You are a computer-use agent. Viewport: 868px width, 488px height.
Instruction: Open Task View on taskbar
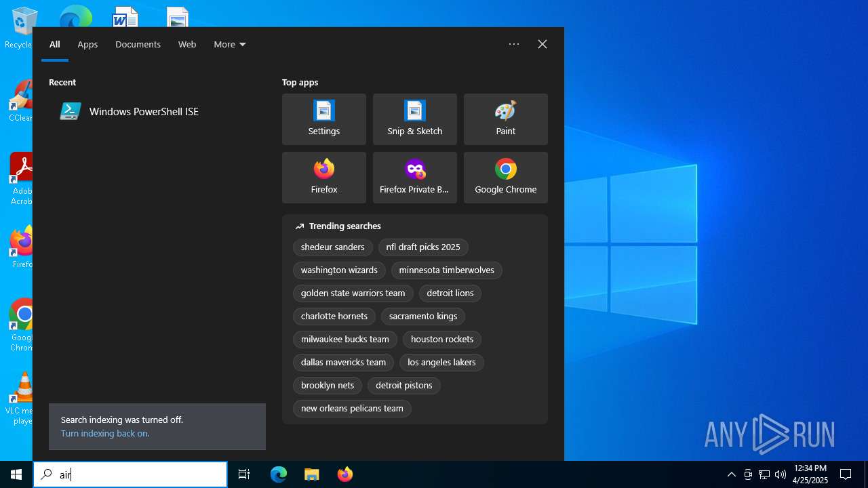click(x=244, y=474)
